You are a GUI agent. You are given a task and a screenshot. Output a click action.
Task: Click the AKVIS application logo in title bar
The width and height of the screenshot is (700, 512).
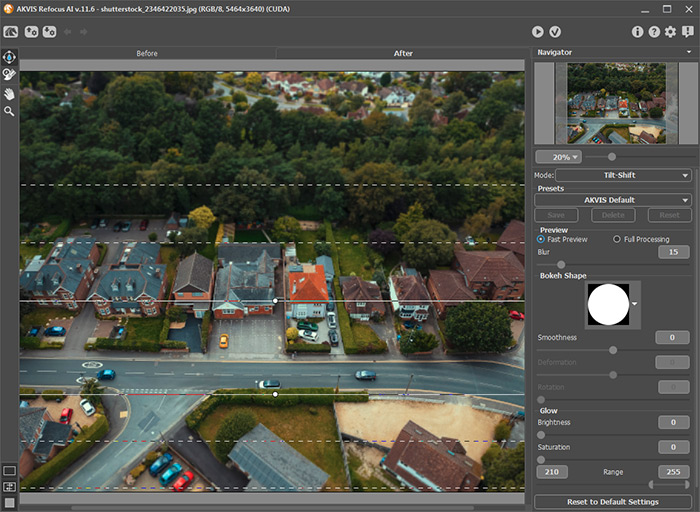8,8
